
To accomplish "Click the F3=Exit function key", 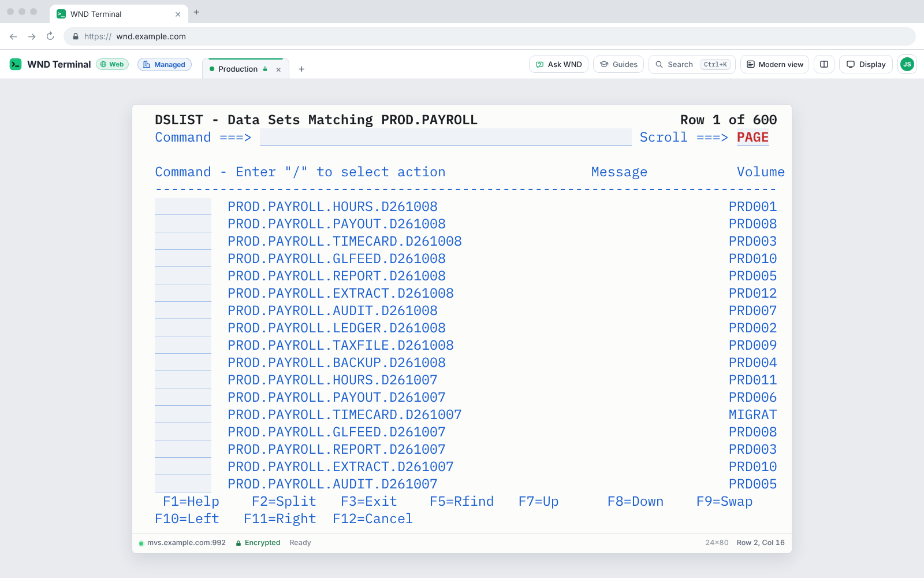I will (x=369, y=501).
